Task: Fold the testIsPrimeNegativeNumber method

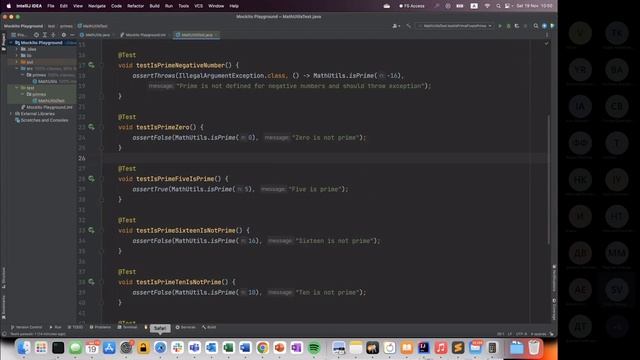Action: pos(102,65)
